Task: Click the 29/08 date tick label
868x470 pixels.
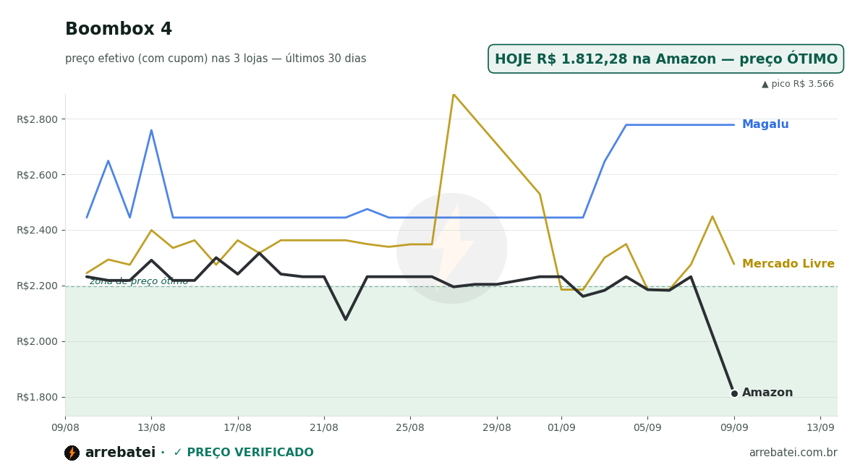Action: coord(496,427)
